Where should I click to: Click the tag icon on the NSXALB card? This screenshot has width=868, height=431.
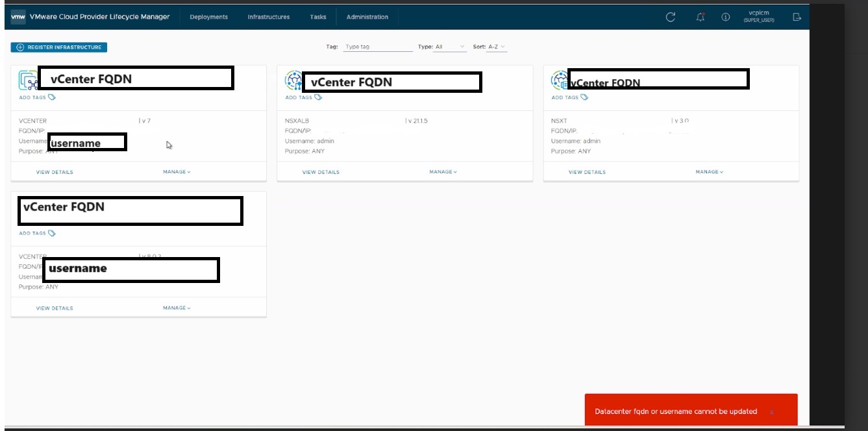click(x=318, y=97)
